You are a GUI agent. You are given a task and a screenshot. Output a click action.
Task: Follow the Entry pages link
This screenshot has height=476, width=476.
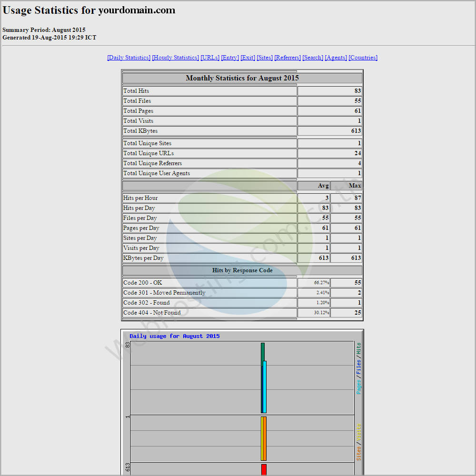click(x=230, y=58)
